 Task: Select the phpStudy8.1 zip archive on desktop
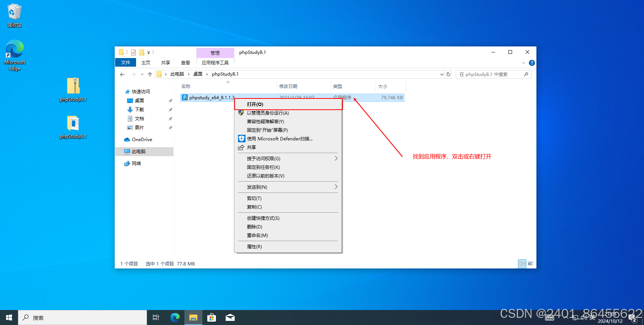click(x=73, y=89)
